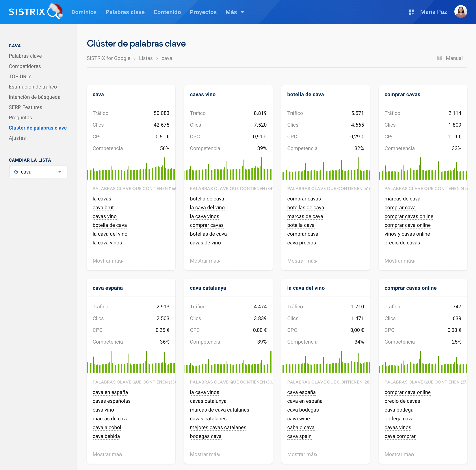Go to SERP Features in sidebar
The image size is (476, 470).
click(x=25, y=107)
